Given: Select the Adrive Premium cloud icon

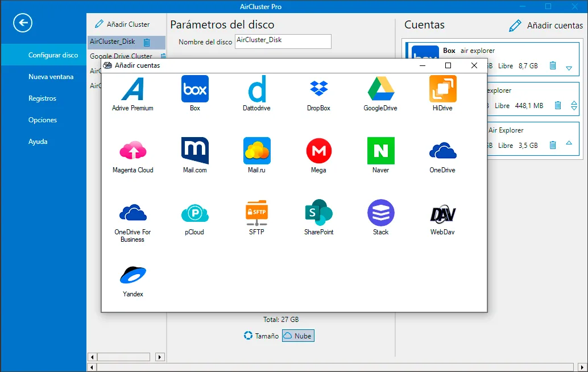Looking at the screenshot, I should [x=132, y=89].
